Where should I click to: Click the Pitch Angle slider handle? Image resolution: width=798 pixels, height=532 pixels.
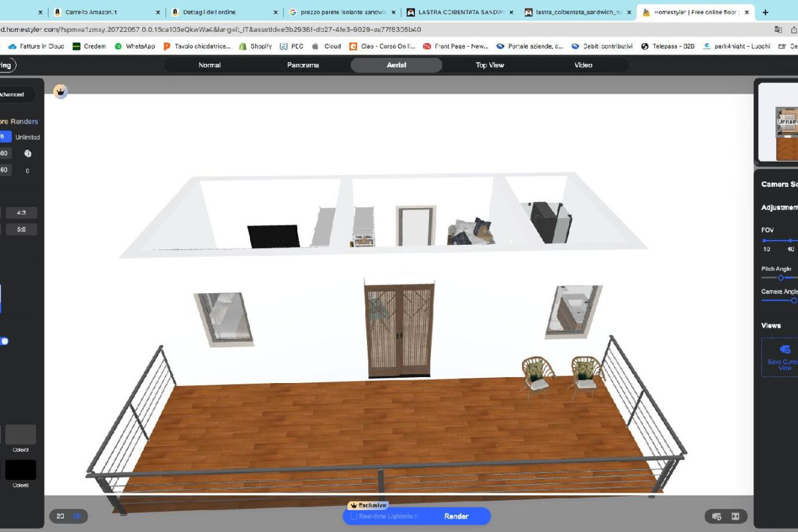point(781,278)
